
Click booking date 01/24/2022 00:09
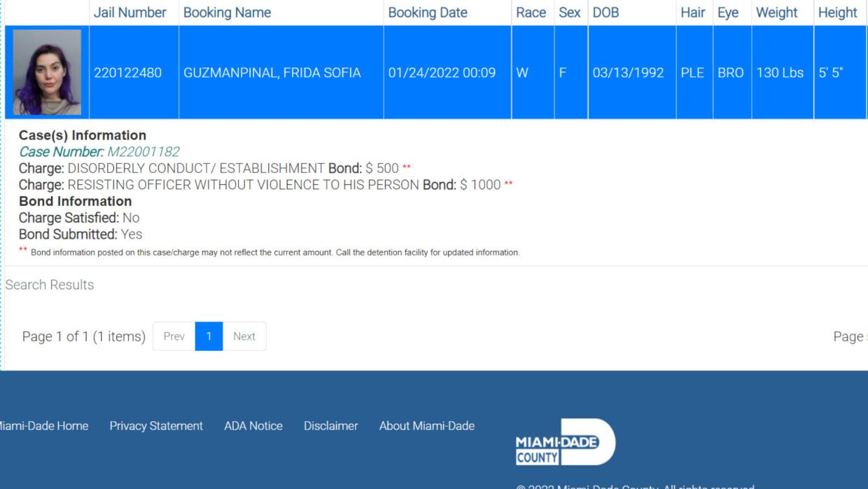point(442,73)
